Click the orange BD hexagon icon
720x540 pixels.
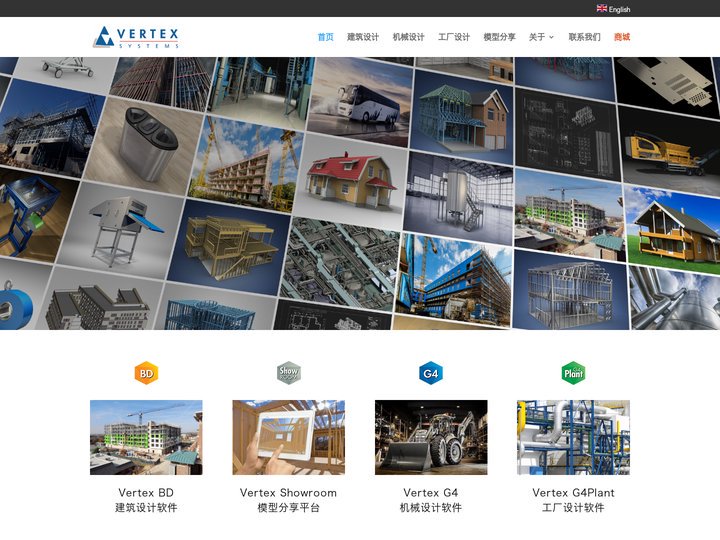pyautogui.click(x=146, y=373)
